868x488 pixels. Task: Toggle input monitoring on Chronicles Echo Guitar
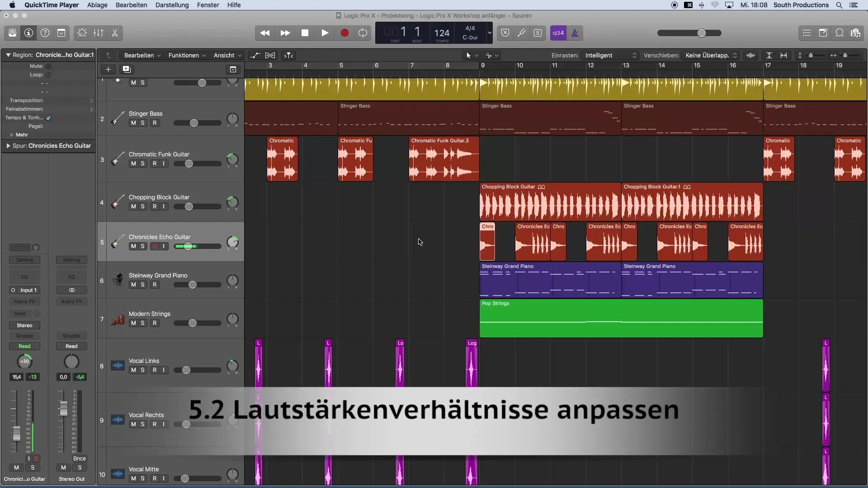click(x=164, y=246)
